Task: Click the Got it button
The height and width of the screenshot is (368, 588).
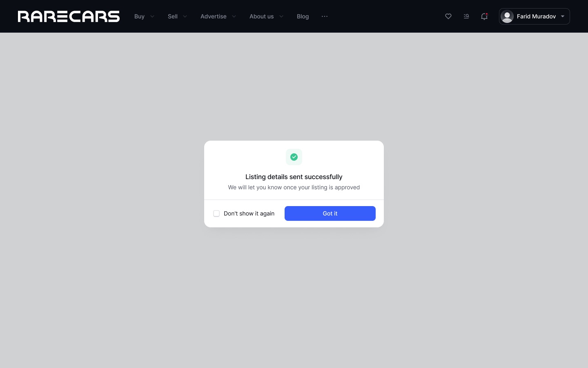Action: click(330, 213)
